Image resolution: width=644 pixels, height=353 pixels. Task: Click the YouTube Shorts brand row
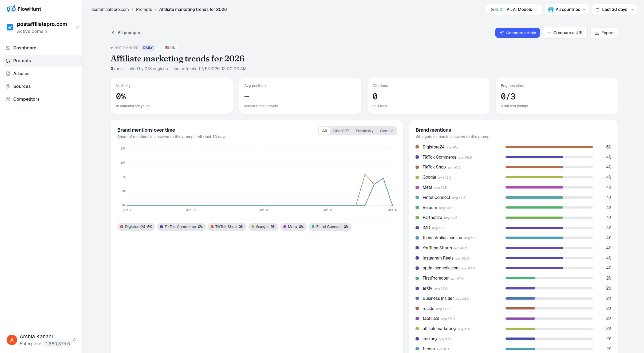[513, 248]
